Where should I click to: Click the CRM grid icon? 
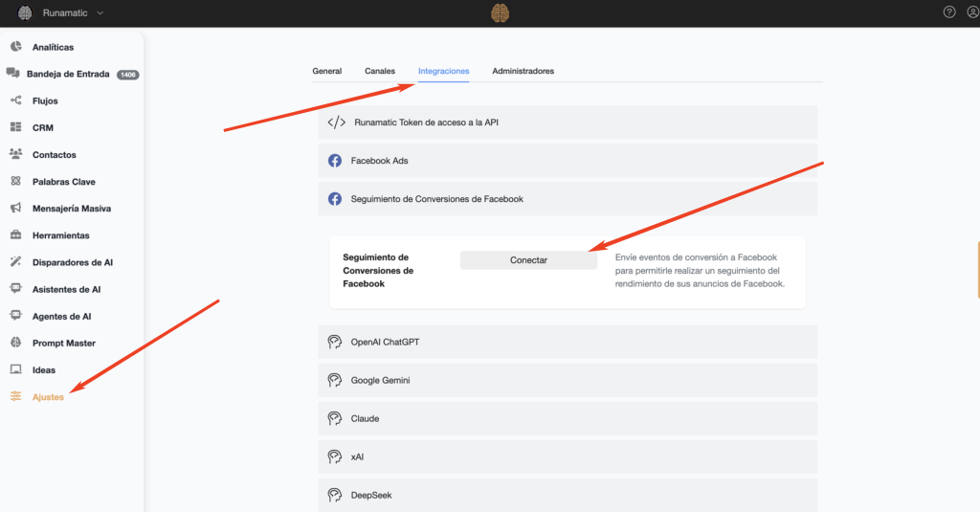point(15,127)
